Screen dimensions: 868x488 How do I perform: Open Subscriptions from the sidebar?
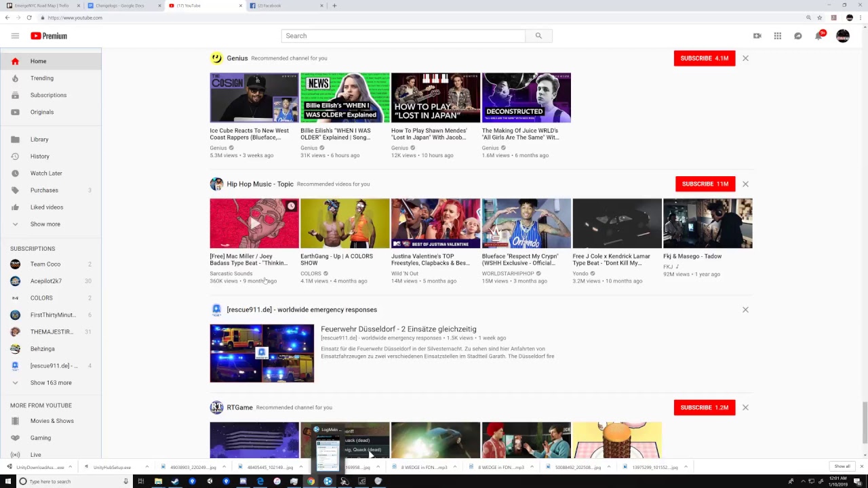(x=51, y=95)
